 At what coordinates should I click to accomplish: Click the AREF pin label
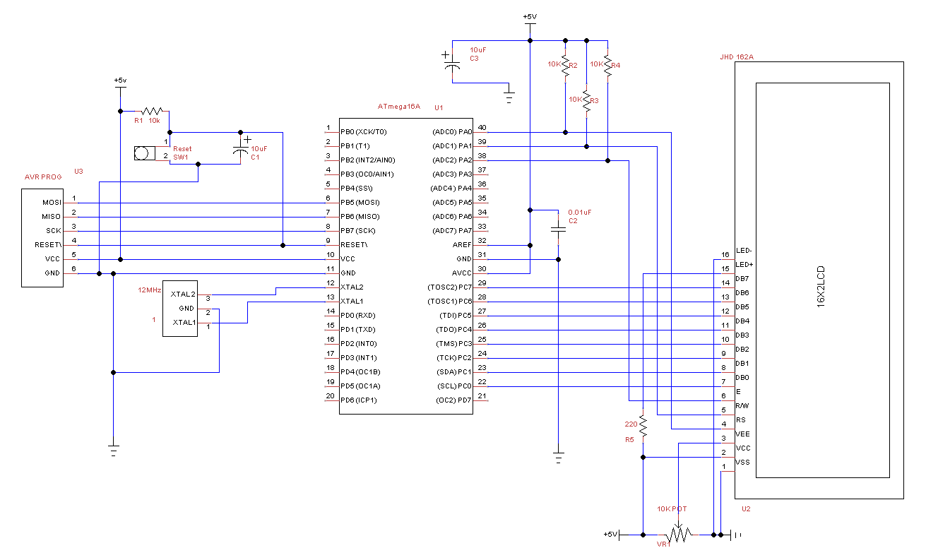(x=461, y=245)
